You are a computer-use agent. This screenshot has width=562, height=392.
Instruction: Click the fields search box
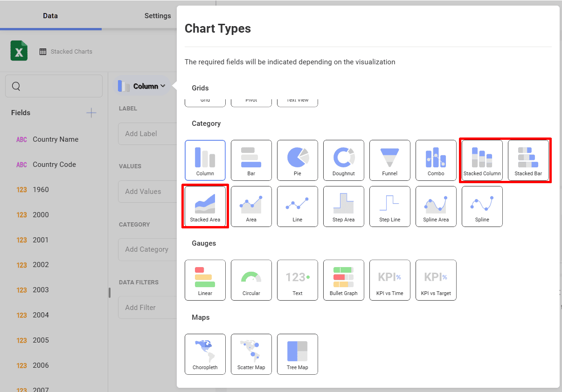54,86
